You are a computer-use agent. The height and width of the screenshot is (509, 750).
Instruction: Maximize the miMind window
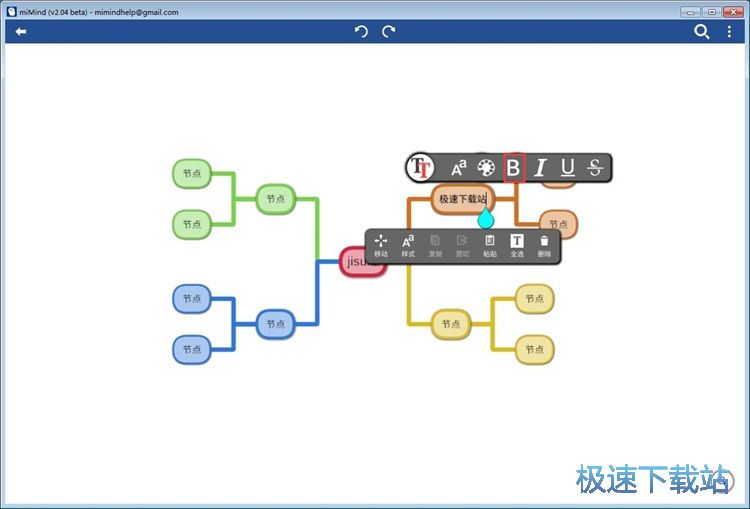712,12
